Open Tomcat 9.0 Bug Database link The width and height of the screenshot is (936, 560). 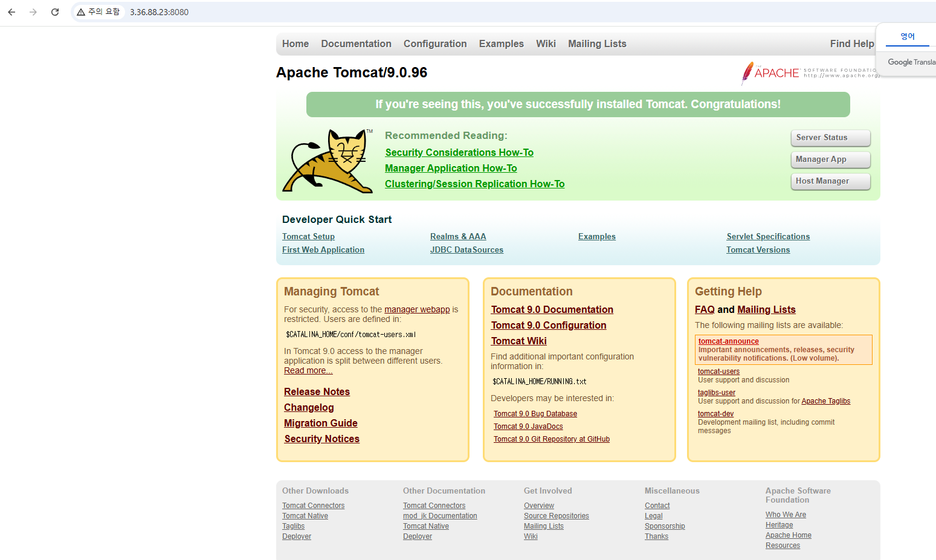[x=535, y=414]
